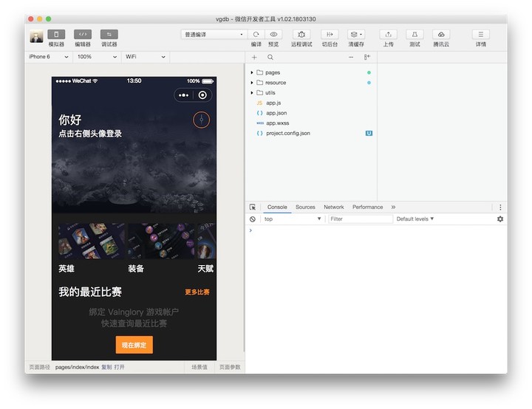Click the 预览 preview eye icon

pos(273,34)
